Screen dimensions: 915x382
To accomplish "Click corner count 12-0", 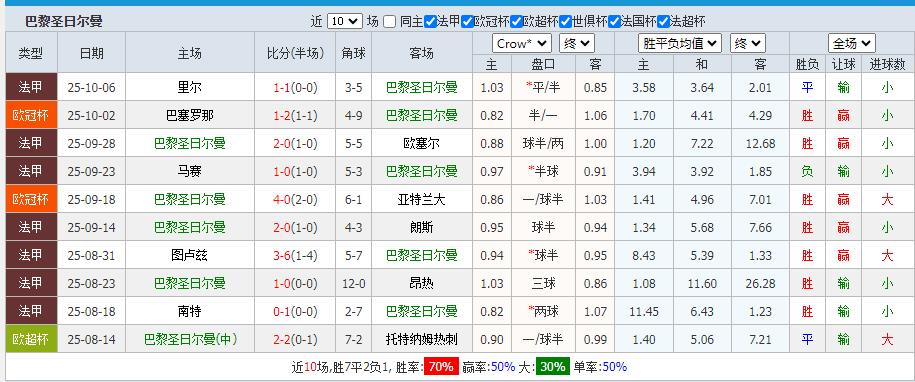I will pyautogui.click(x=353, y=283).
